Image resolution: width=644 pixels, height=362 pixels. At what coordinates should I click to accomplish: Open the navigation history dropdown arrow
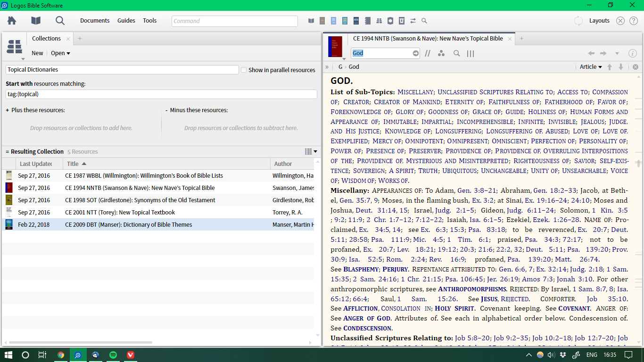(x=617, y=53)
